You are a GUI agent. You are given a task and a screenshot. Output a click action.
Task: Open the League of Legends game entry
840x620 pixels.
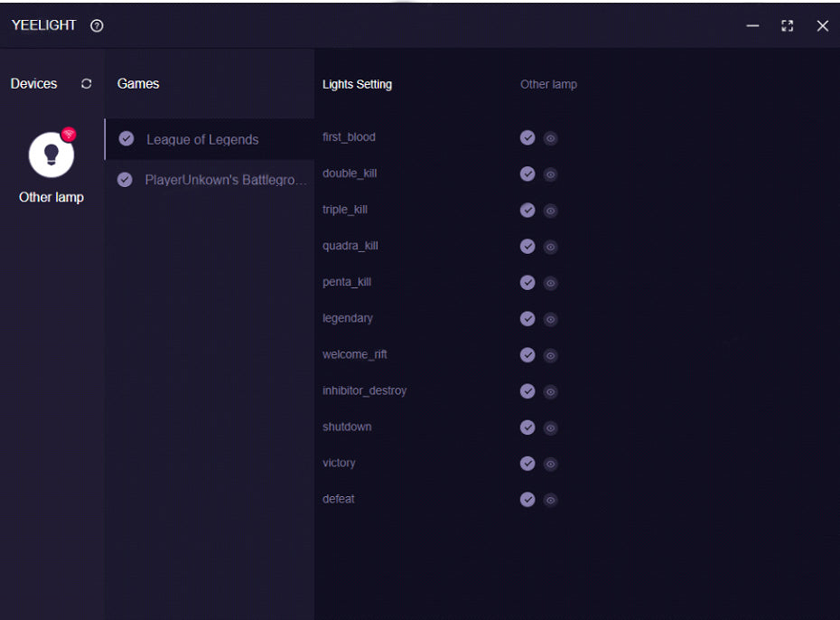pos(202,140)
